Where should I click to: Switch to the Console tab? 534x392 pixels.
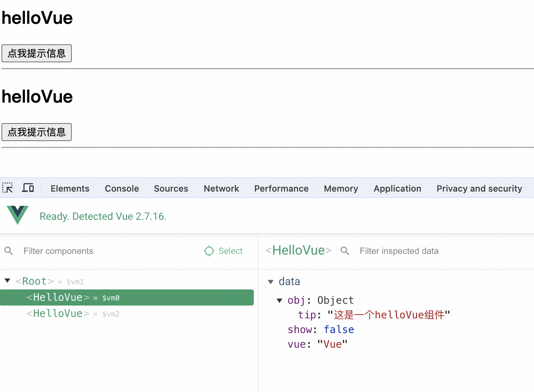122,188
